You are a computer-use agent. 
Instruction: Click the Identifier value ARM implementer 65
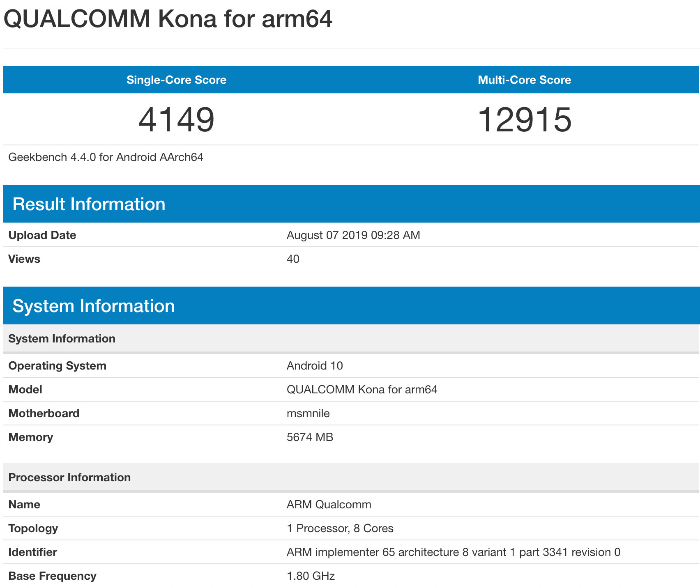pos(454,552)
